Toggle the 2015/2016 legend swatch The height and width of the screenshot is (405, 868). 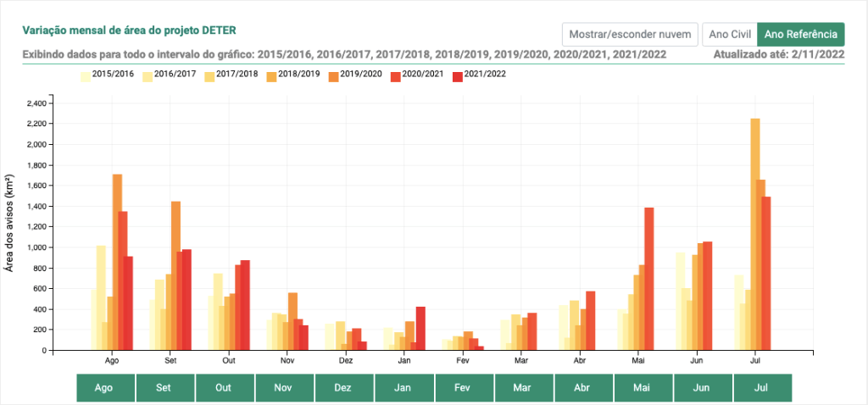pyautogui.click(x=86, y=75)
